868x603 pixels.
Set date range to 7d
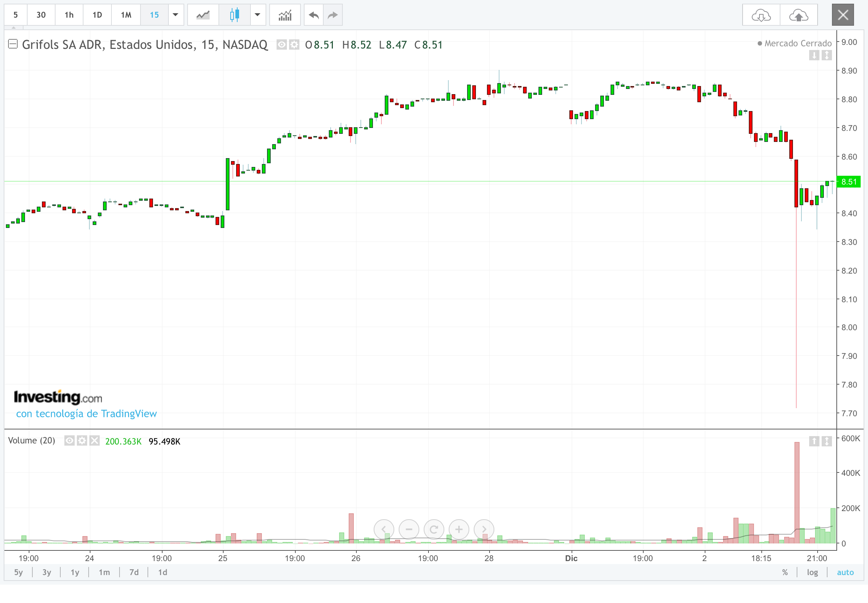click(x=134, y=572)
